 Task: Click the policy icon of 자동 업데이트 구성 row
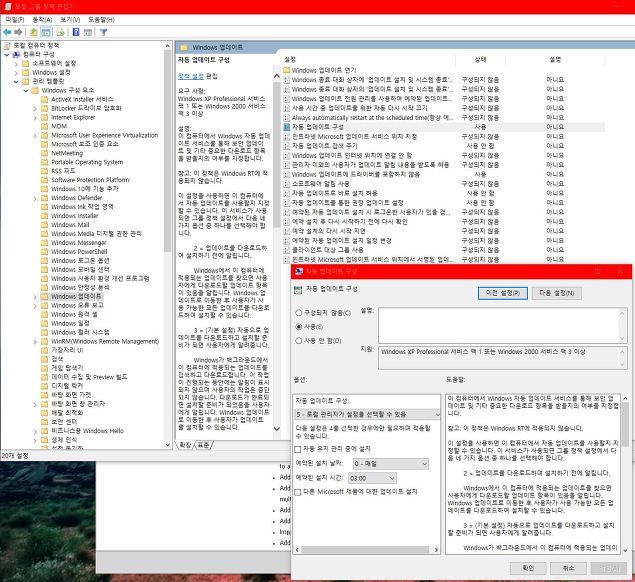point(287,127)
